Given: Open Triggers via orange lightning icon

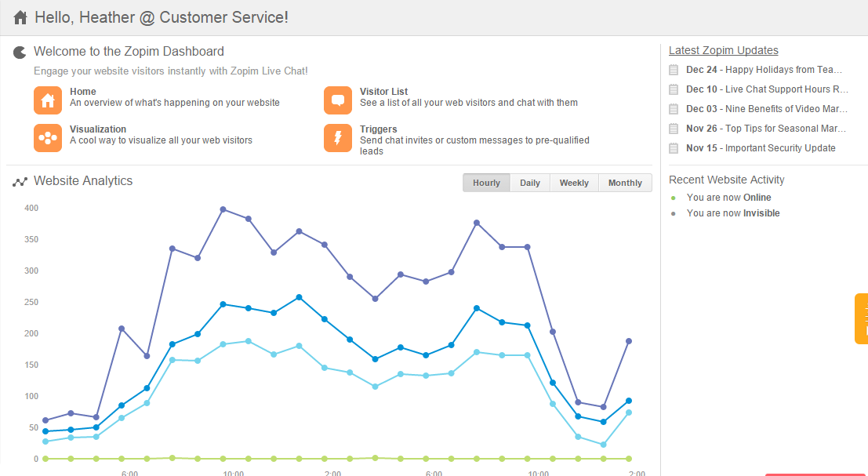Looking at the screenshot, I should point(338,138).
